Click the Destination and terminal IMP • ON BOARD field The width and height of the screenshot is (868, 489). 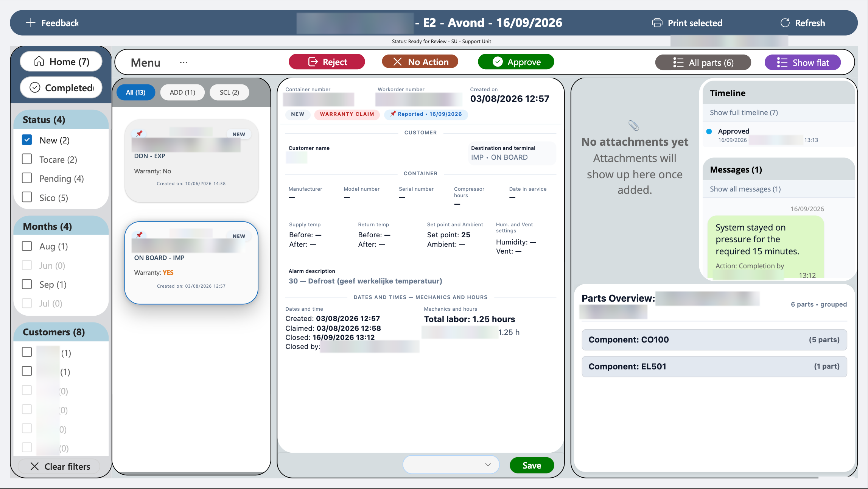(512, 153)
